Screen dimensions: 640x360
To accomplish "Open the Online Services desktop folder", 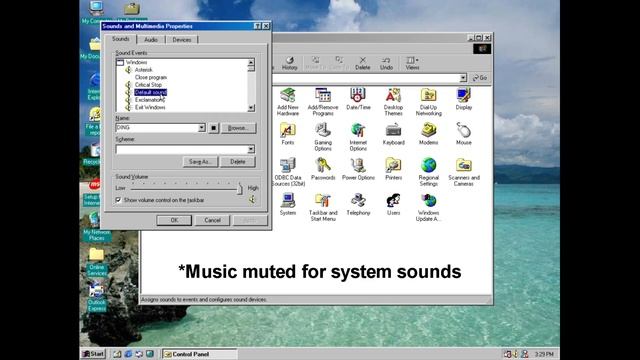I will pyautogui.click(x=97, y=262).
